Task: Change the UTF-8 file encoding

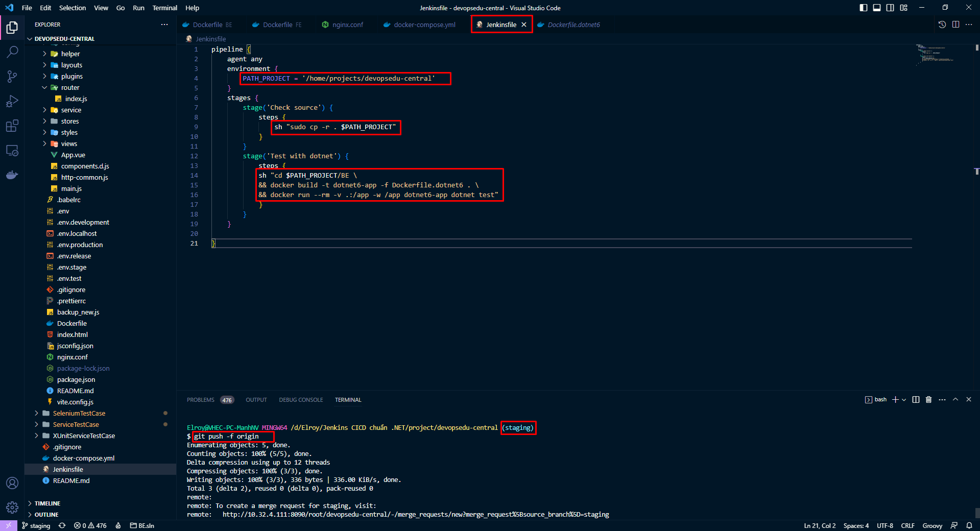Action: click(885, 525)
